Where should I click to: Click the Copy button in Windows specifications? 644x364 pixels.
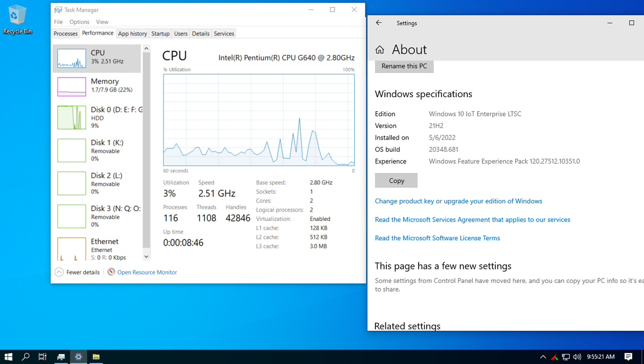click(x=396, y=180)
